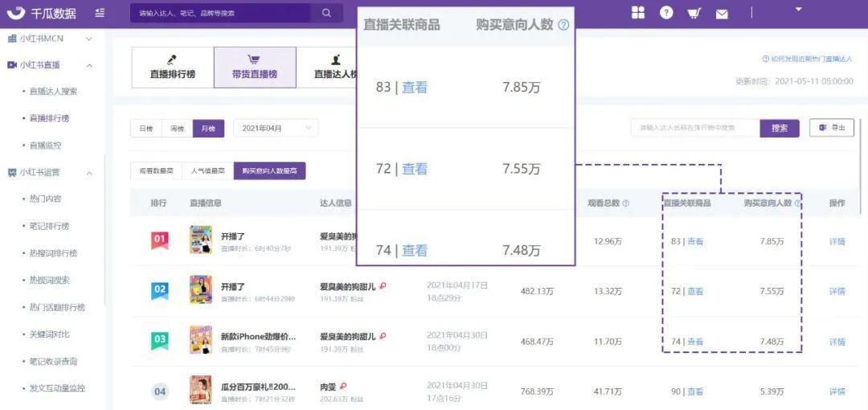Open the 2021年04月 month dropdown

(275, 129)
